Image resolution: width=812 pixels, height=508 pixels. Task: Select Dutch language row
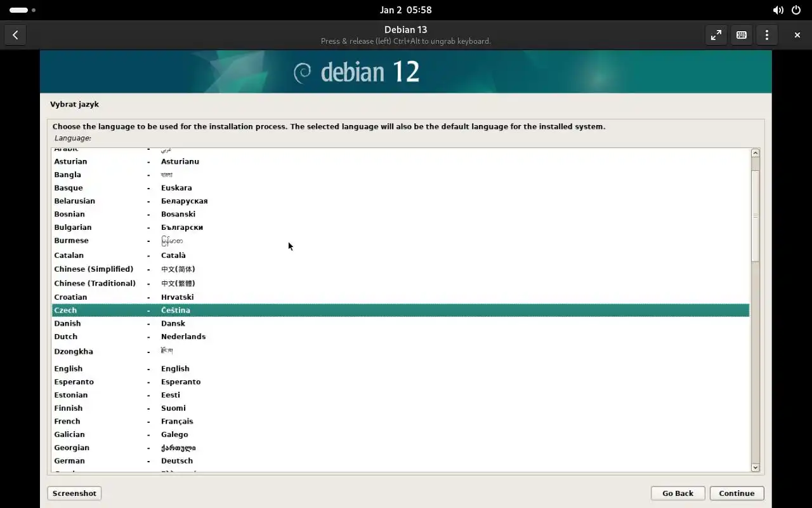point(400,337)
